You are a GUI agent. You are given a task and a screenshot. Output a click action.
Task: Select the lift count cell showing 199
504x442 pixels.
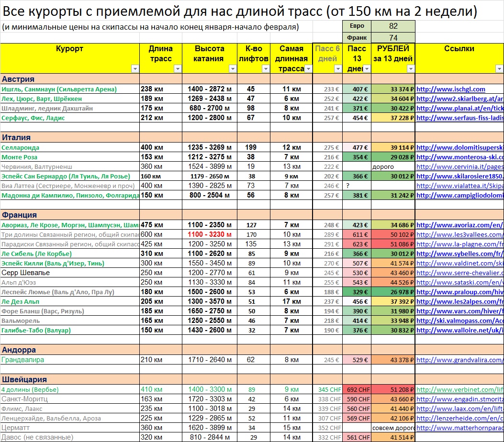click(254, 147)
